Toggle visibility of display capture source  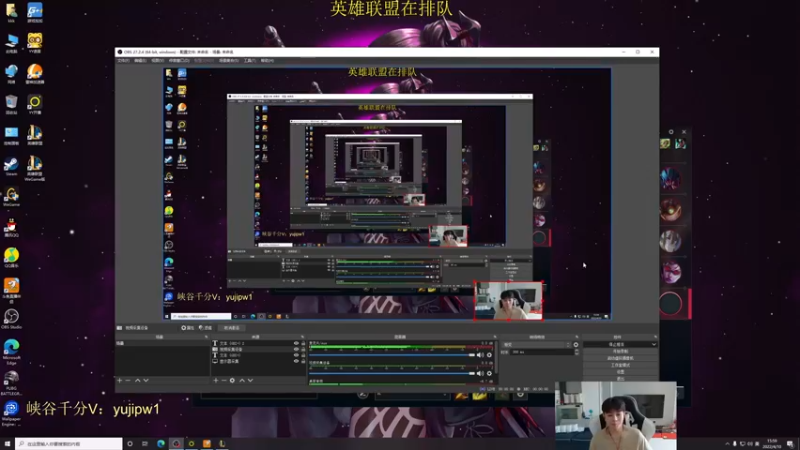tap(296, 361)
